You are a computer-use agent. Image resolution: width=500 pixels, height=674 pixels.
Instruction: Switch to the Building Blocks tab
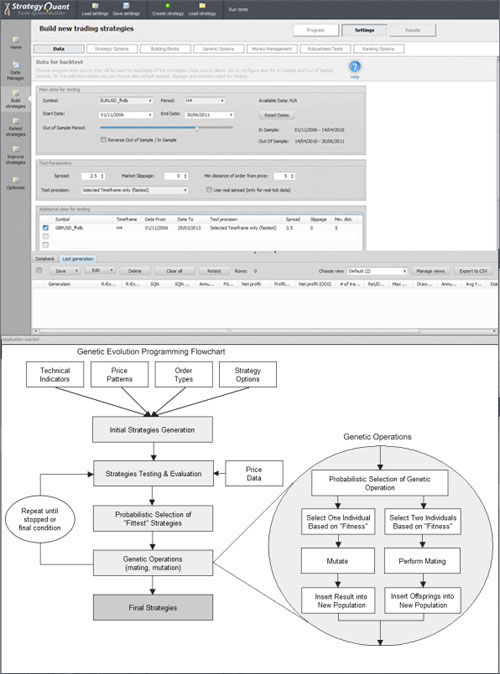coord(165,49)
